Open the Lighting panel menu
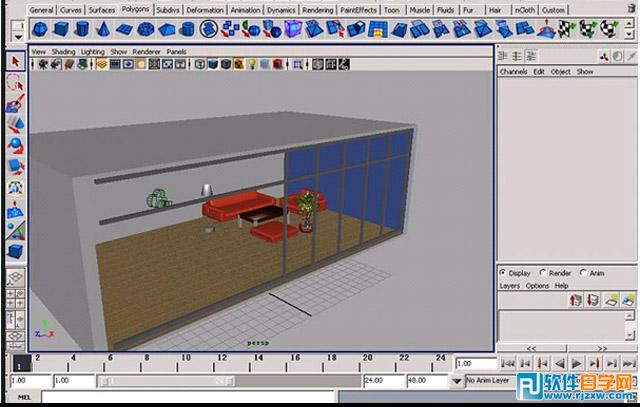Viewport: 640px width, 407px height. [x=92, y=51]
